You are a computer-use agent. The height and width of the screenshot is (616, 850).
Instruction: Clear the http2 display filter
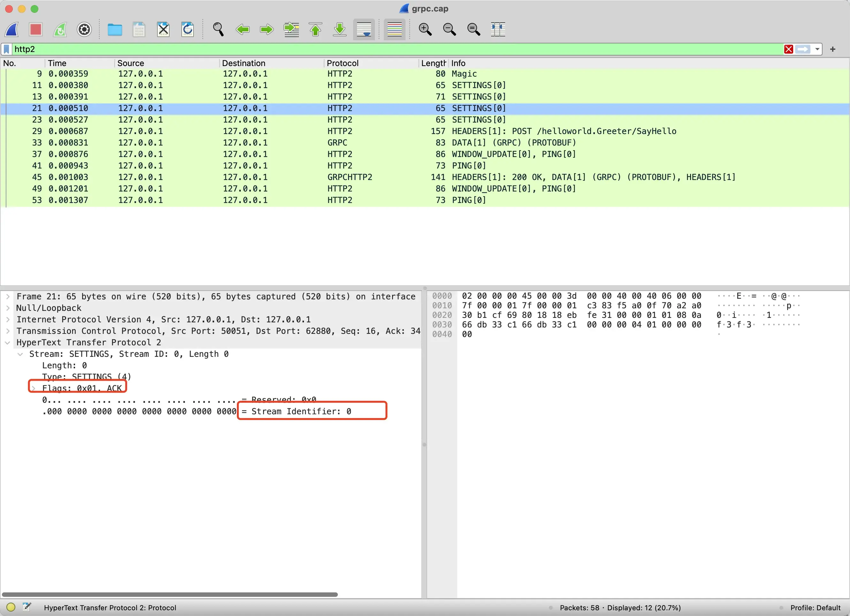point(789,49)
